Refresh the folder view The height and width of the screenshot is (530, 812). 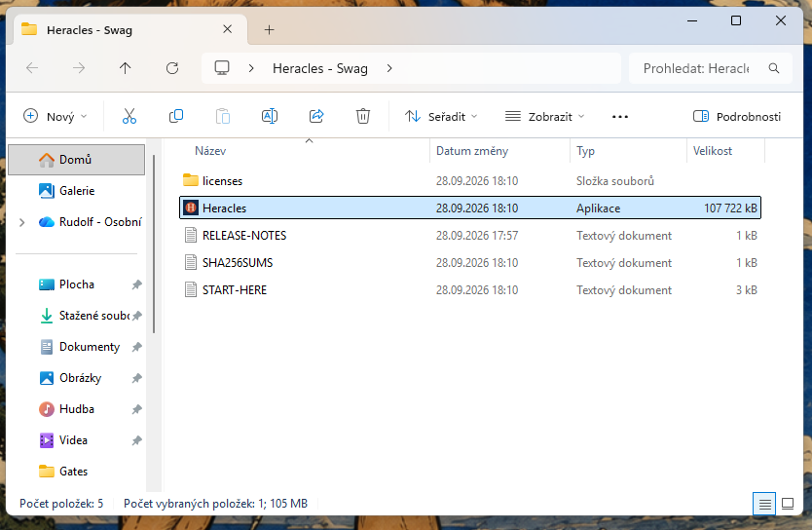[172, 68]
